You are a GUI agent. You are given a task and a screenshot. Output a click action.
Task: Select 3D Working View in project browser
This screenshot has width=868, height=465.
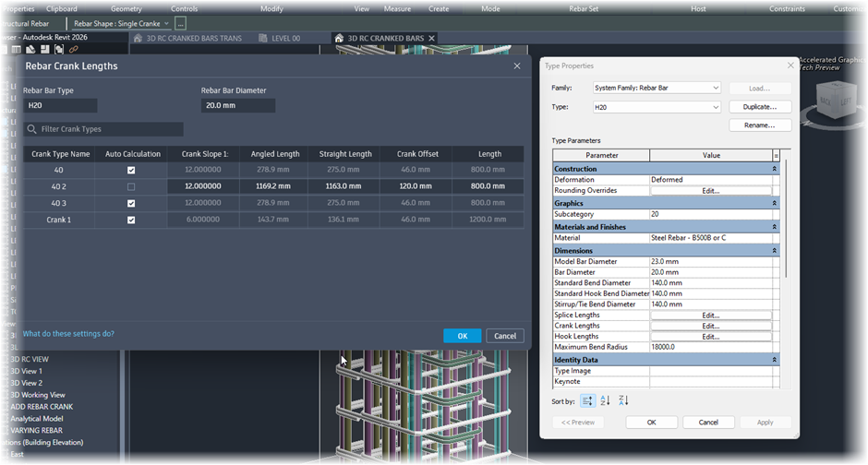point(38,395)
